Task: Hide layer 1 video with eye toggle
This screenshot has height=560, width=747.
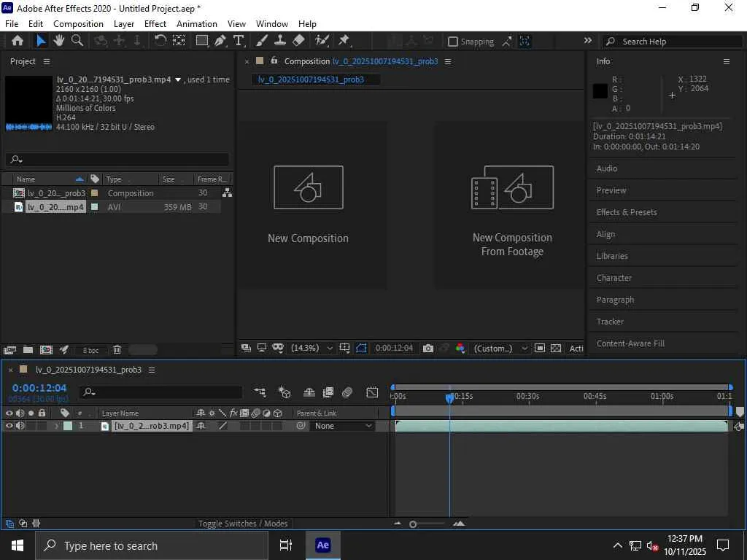Action: [9, 426]
